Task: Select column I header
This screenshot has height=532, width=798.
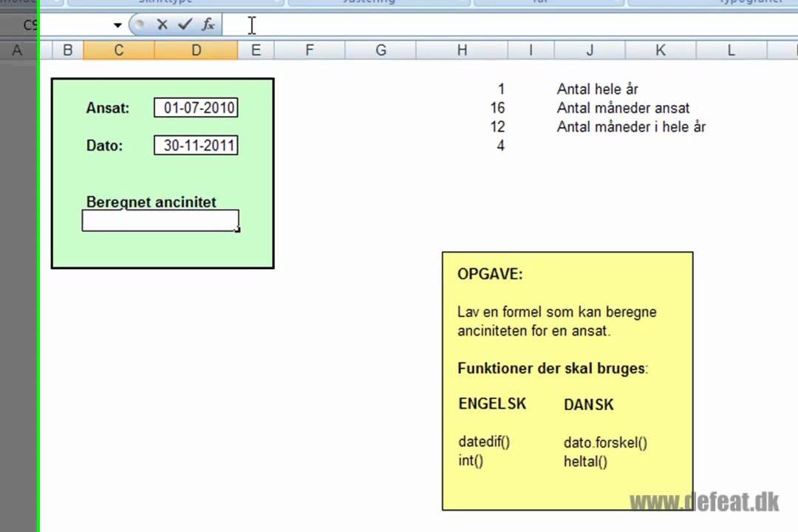Action: coord(531,50)
